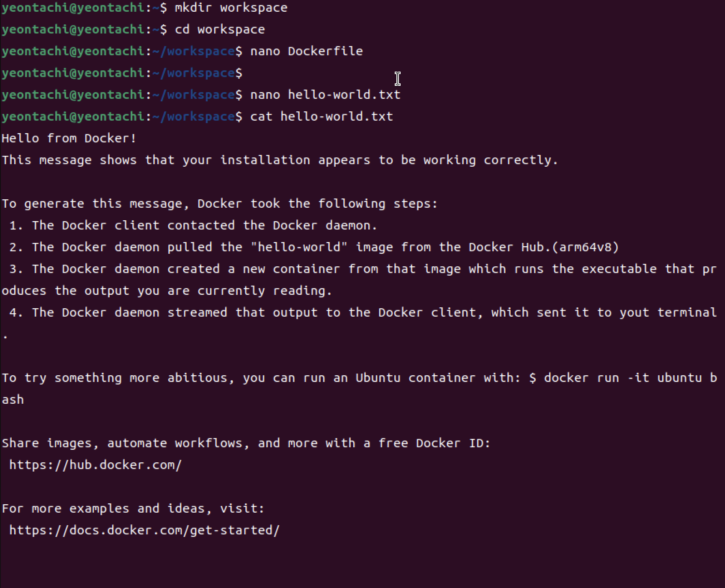725x588 pixels.
Task: Click the step 1 Docker client line
Action: pos(193,225)
